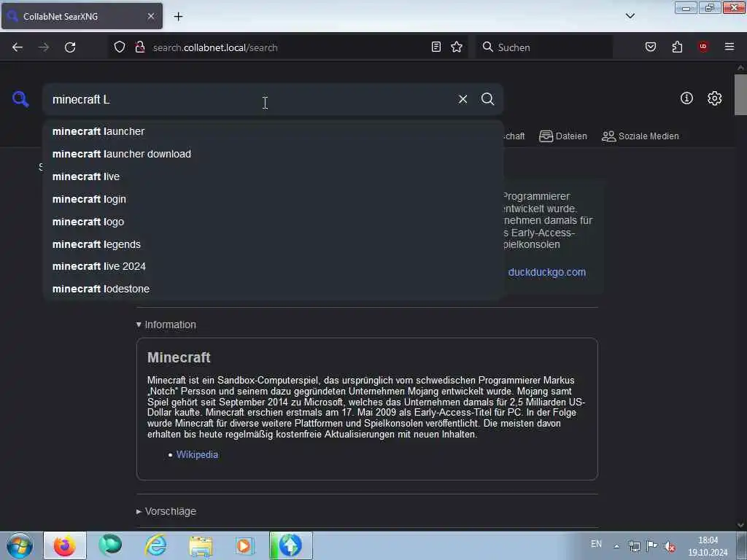Submit search with the magnifier button
Screen dimensions: 747x560
tap(487, 99)
